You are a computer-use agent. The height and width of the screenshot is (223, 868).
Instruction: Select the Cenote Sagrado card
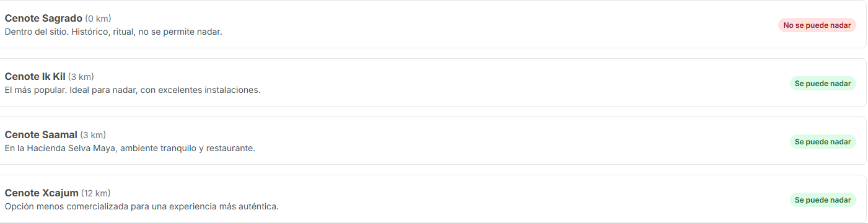[x=432, y=24]
